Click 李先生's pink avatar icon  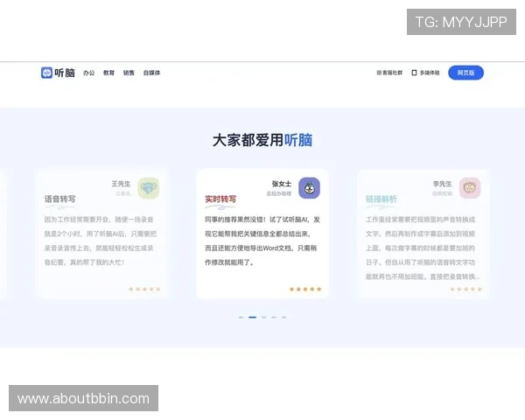[470, 188]
